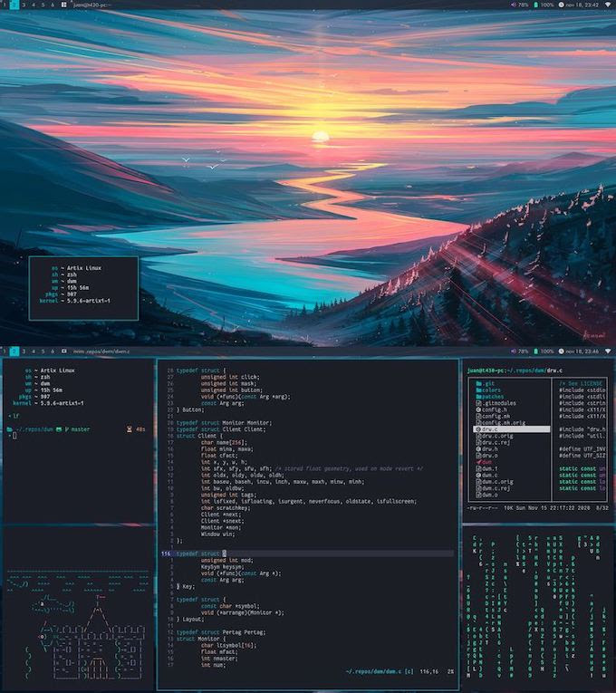Select highlighted tag 2 in the 23:46 bar
The height and width of the screenshot is (693, 616).
pyautogui.click(x=14, y=351)
